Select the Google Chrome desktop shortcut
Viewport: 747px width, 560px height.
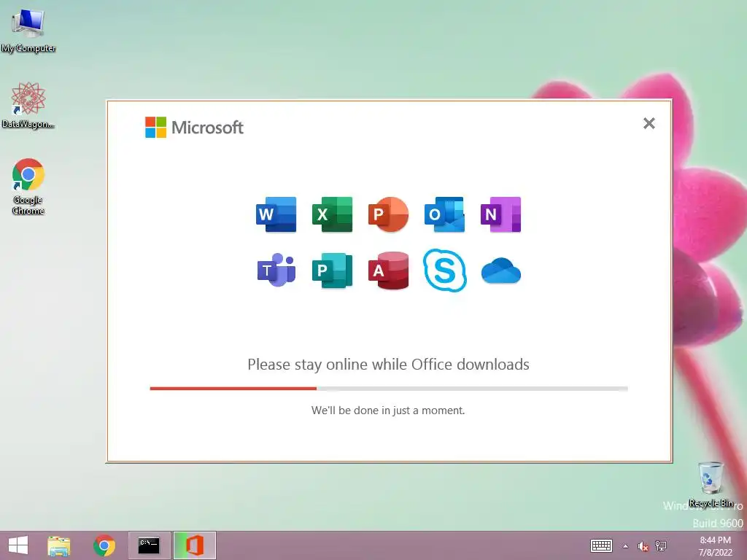pyautogui.click(x=28, y=186)
